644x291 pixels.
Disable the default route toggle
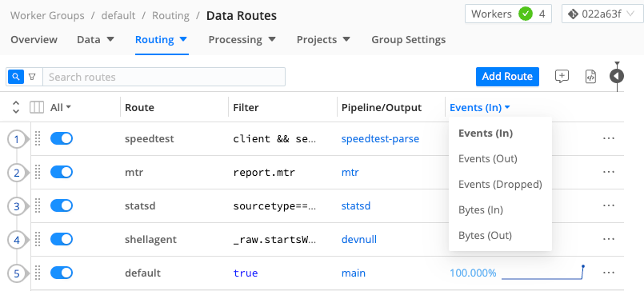click(x=62, y=273)
